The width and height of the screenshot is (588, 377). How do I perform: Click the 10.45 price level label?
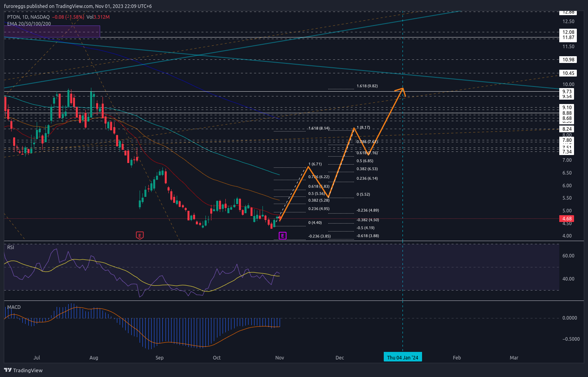point(568,73)
